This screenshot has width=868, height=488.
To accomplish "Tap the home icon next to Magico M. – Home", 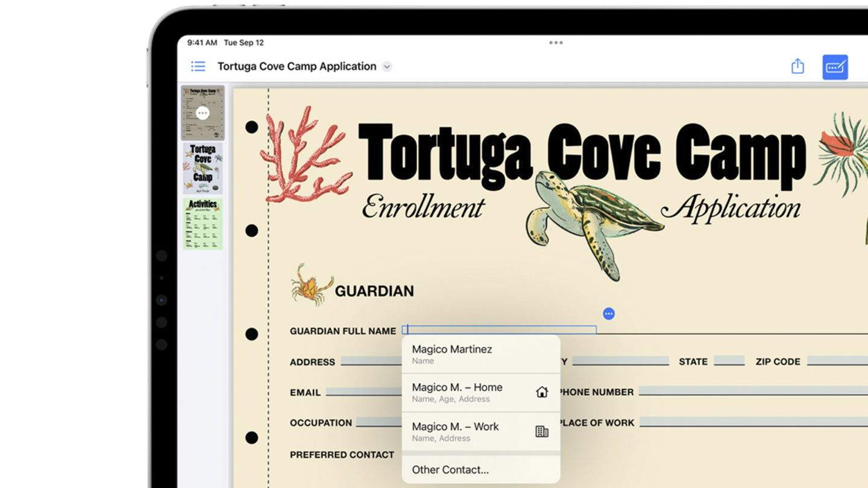I will [542, 392].
